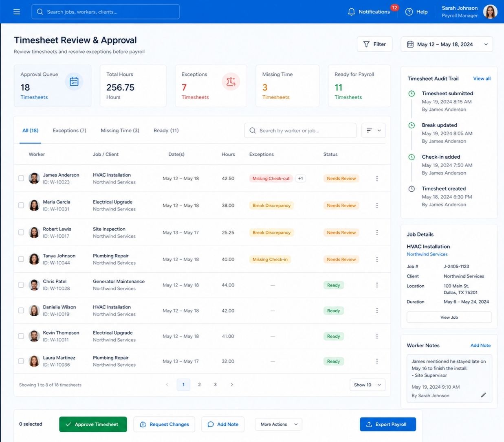This screenshot has height=442, width=504.
Task: Select Chris Patel's row checkbox
Action: [21, 285]
